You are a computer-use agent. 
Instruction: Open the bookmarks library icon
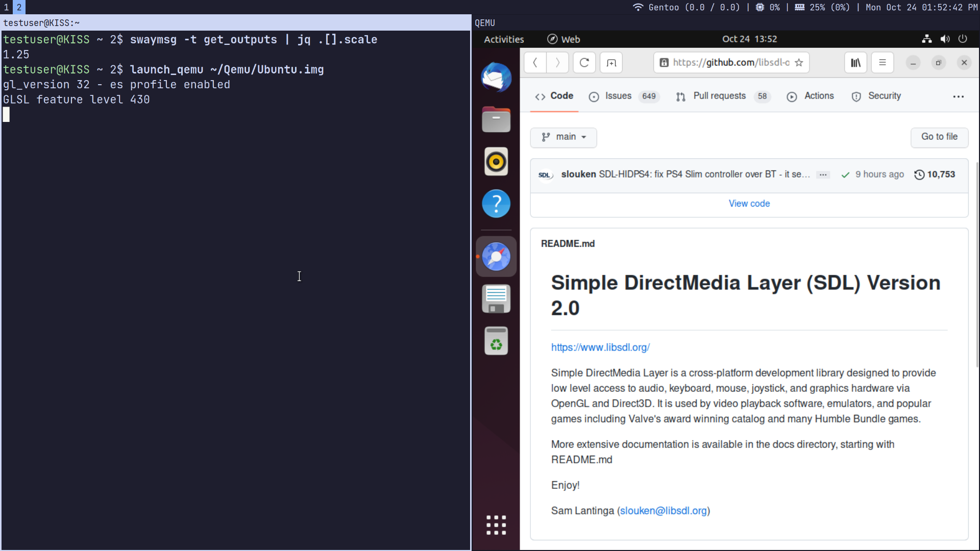[x=855, y=63]
